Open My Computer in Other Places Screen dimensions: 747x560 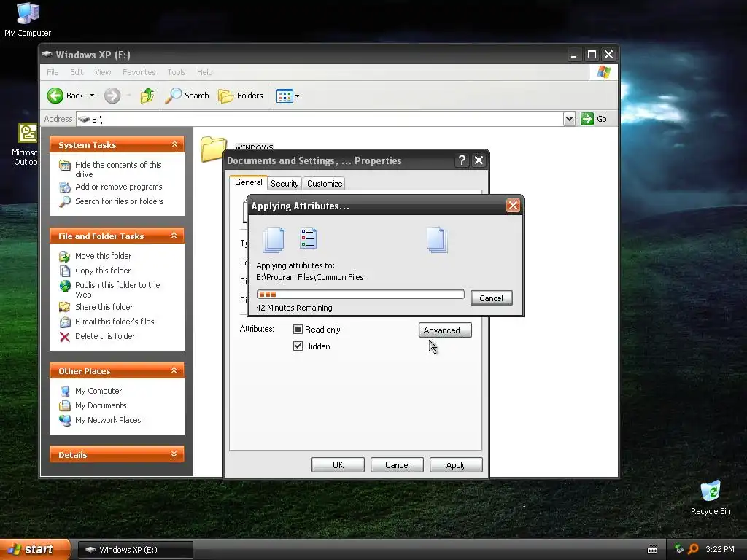98,391
